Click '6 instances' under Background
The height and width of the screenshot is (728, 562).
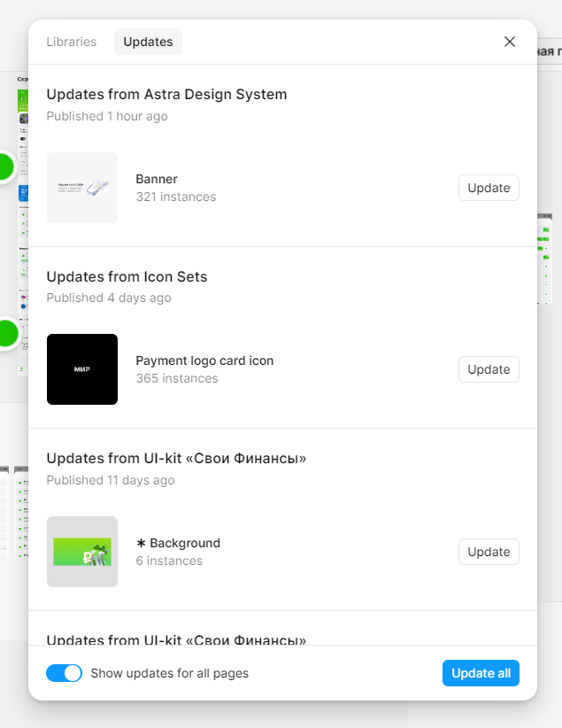(x=169, y=561)
